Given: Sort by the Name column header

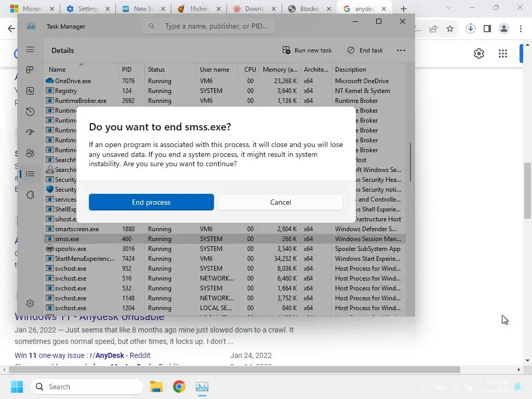Looking at the screenshot, I should click(82, 70).
